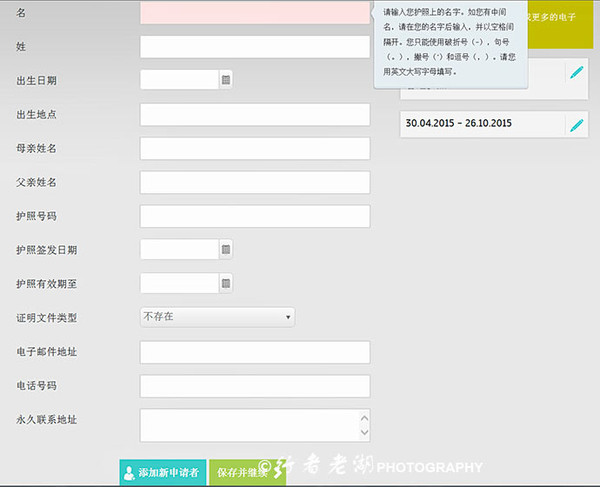The image size is (600, 487).
Task: Click pencil edit icon beside 30.04.2015 - 26.10.2015
Action: pyautogui.click(x=576, y=125)
